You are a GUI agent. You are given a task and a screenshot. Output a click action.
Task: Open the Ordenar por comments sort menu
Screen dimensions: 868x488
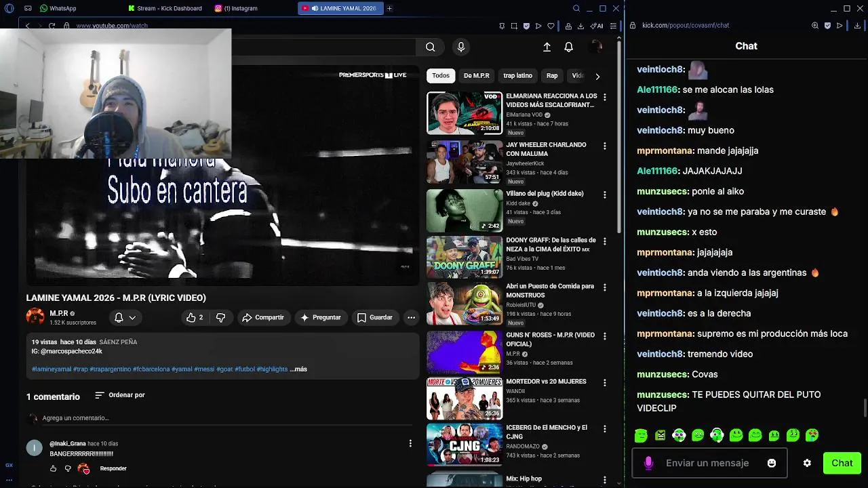click(120, 395)
